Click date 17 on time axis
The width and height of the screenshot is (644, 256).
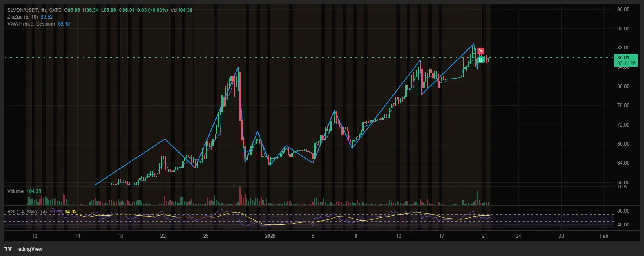441,236
